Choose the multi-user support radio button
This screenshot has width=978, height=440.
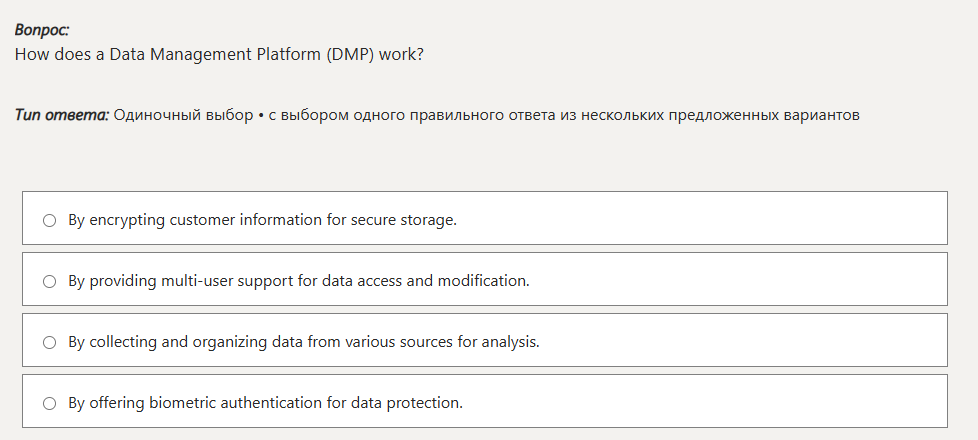pyautogui.click(x=49, y=281)
